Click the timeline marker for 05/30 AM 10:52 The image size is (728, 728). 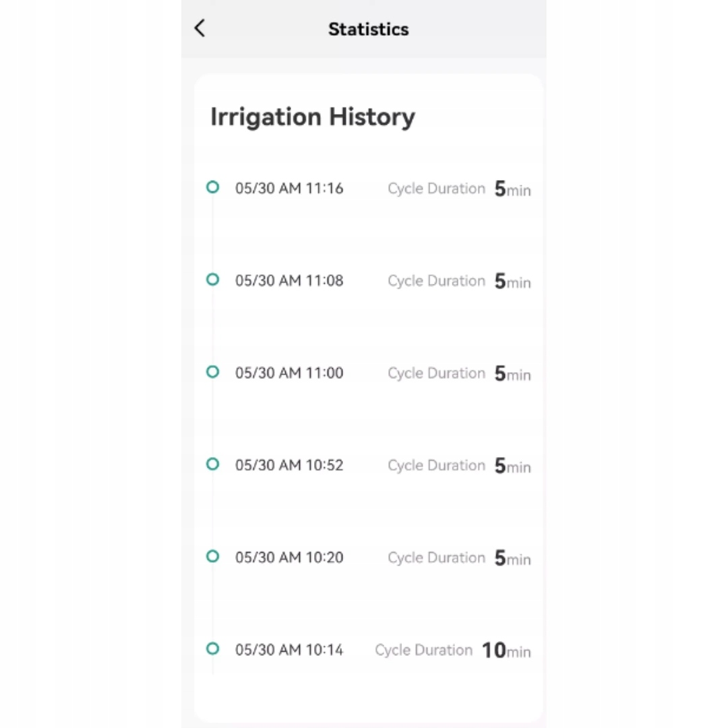pos(212,464)
